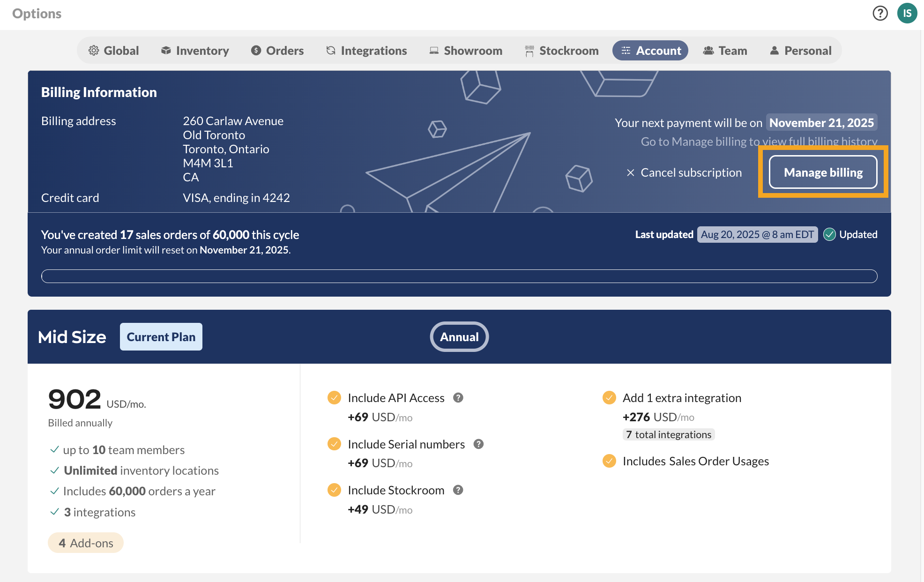Toggle the Include Stockroom add-on
The height and width of the screenshot is (582, 924).
click(x=334, y=490)
